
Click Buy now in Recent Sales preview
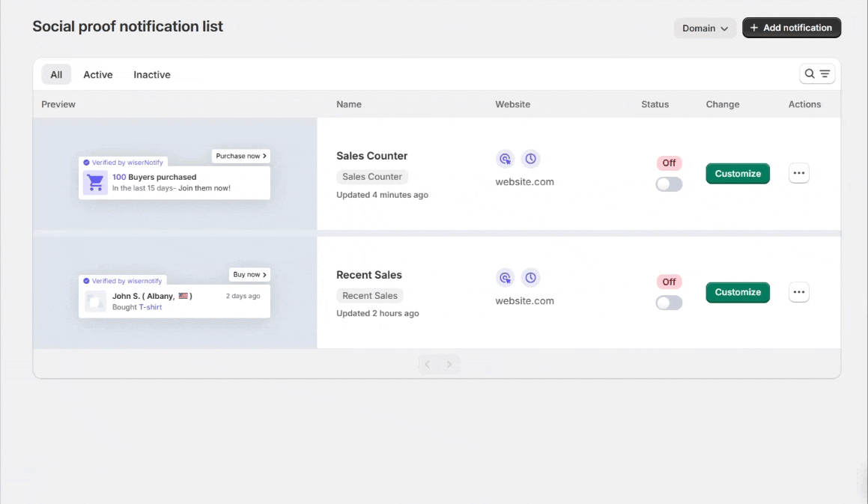[249, 275]
